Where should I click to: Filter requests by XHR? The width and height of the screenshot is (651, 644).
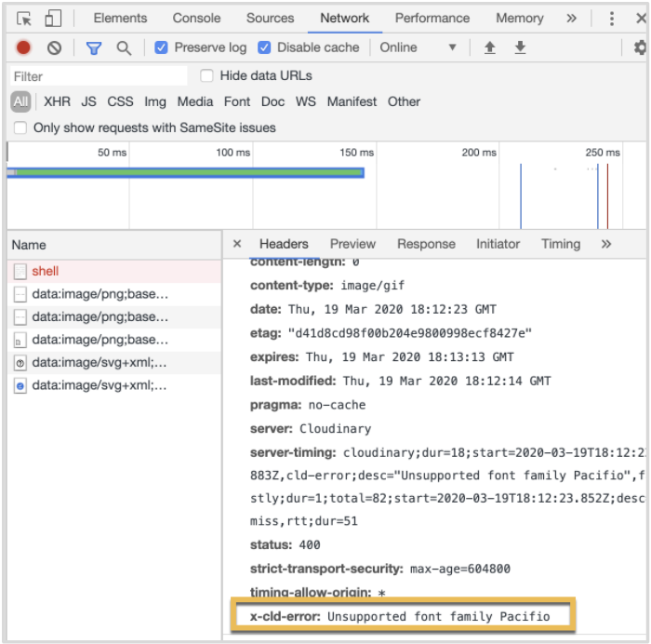point(57,101)
